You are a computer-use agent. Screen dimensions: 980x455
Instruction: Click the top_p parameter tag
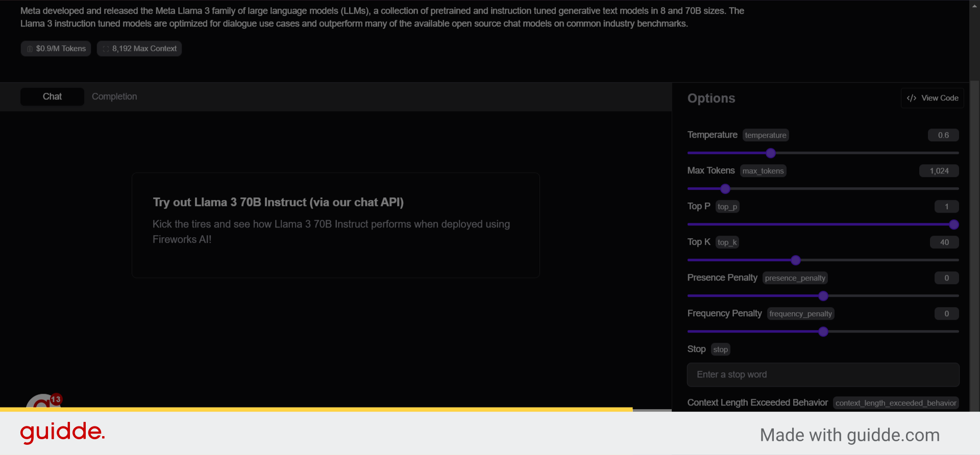(x=727, y=207)
